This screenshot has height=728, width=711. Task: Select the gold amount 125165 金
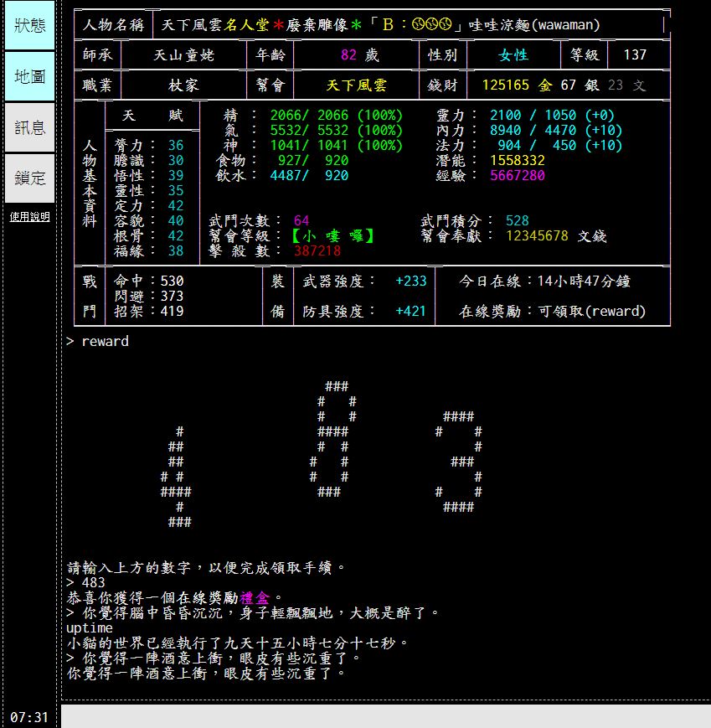click(x=518, y=85)
